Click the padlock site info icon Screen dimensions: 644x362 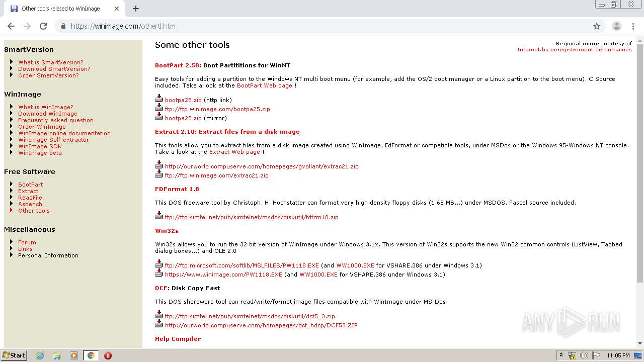pyautogui.click(x=63, y=26)
